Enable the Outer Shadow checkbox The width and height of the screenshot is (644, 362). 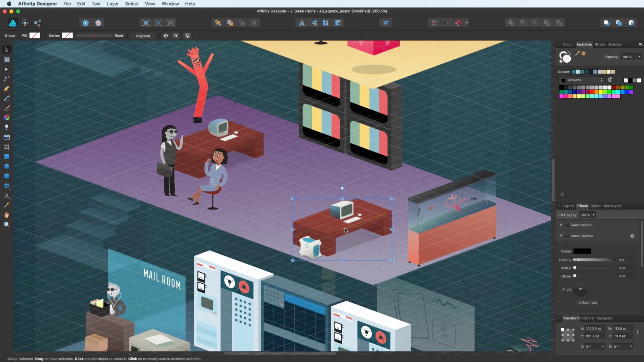(x=567, y=236)
